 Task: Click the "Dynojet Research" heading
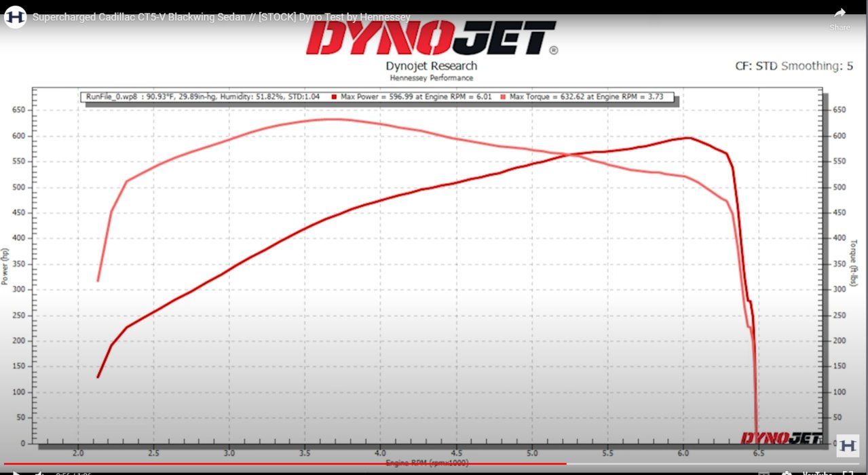pos(432,66)
